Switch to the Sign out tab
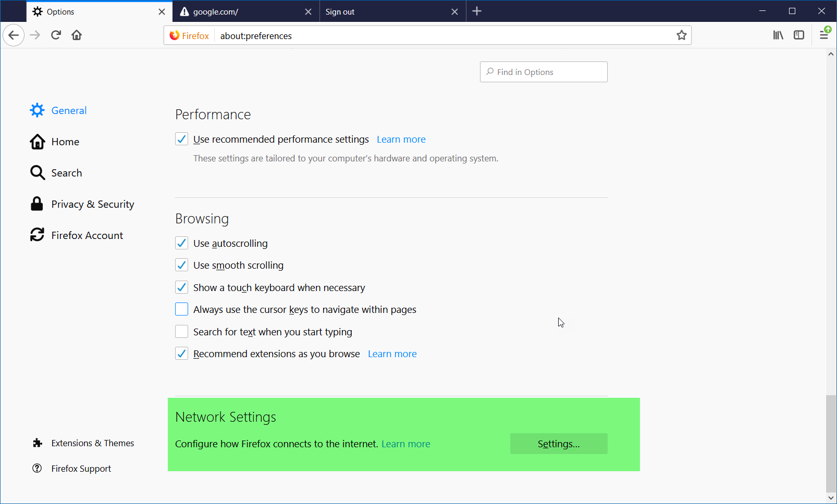 392,11
